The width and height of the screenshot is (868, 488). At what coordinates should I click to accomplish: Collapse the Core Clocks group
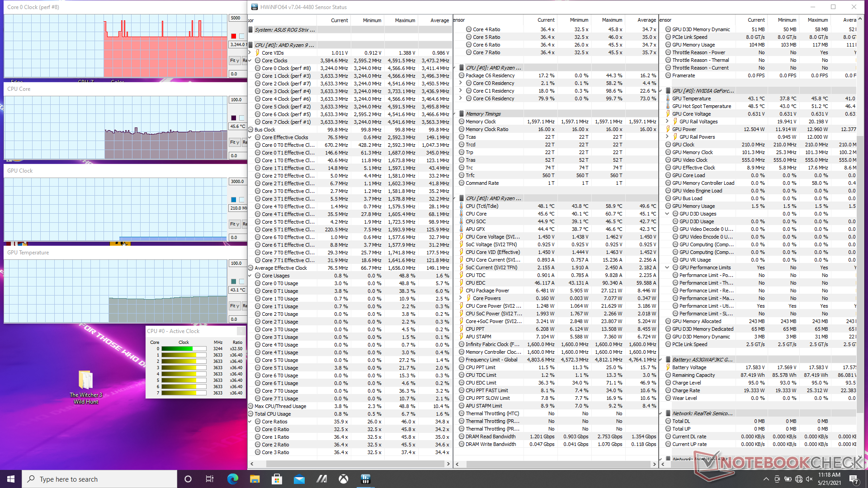click(250, 61)
